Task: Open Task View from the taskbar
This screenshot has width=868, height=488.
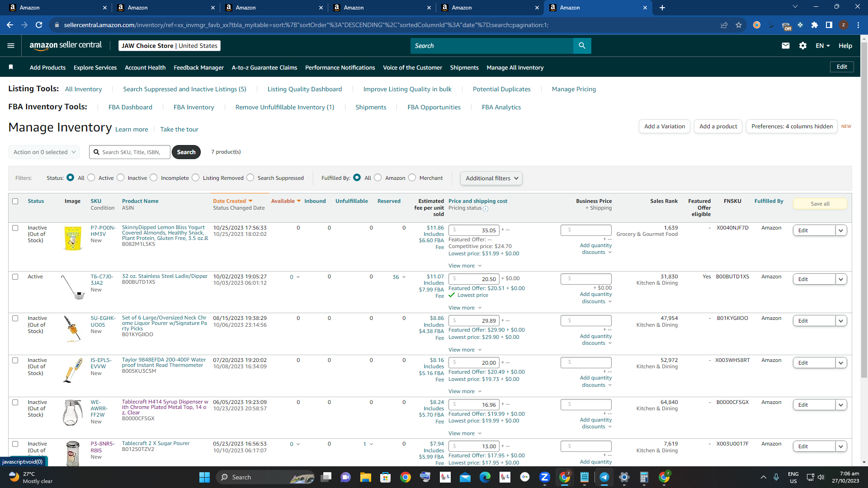Action: tap(325, 477)
